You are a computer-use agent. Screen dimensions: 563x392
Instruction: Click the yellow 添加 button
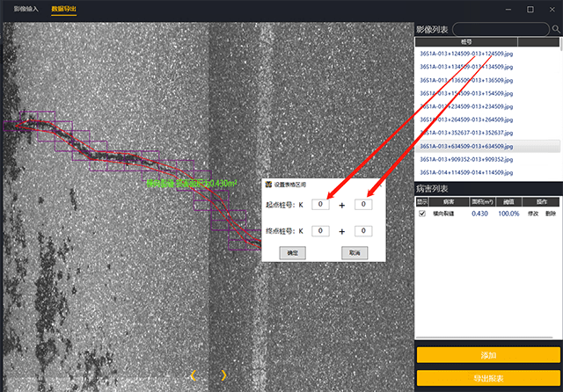pyautogui.click(x=488, y=355)
